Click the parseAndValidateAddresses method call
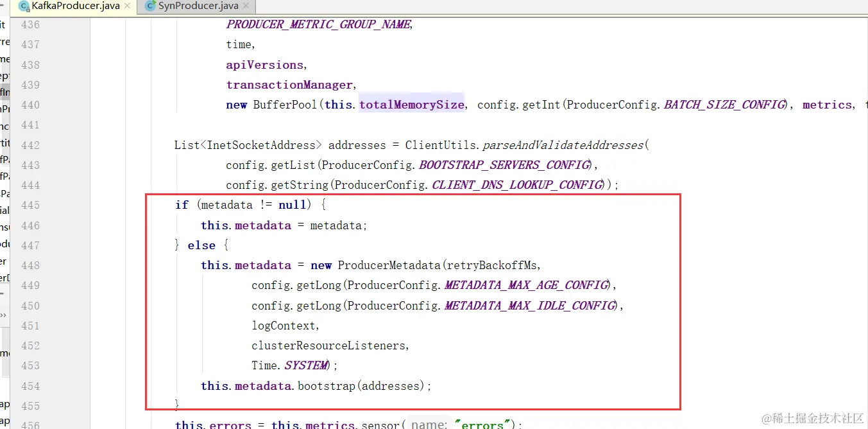The image size is (868, 429). 563,145
